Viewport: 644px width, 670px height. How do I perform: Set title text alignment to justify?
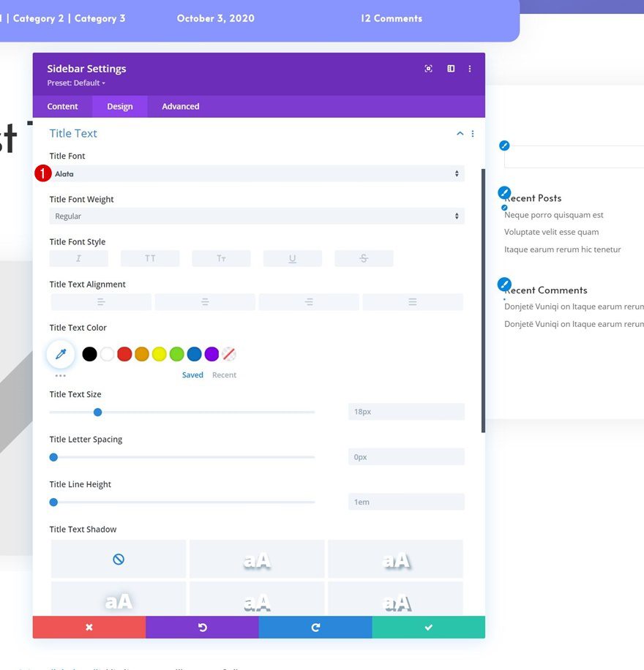(x=412, y=301)
